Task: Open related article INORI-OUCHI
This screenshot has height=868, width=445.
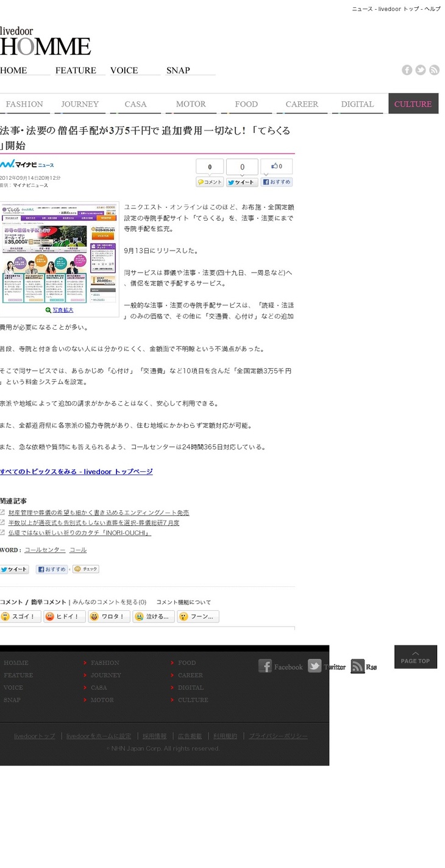Action: pyautogui.click(x=79, y=533)
